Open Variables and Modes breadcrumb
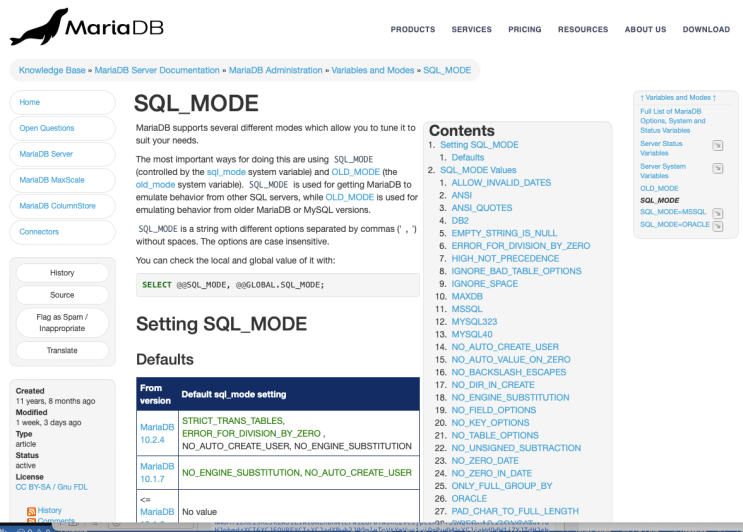This screenshot has width=743, height=532. [372, 70]
